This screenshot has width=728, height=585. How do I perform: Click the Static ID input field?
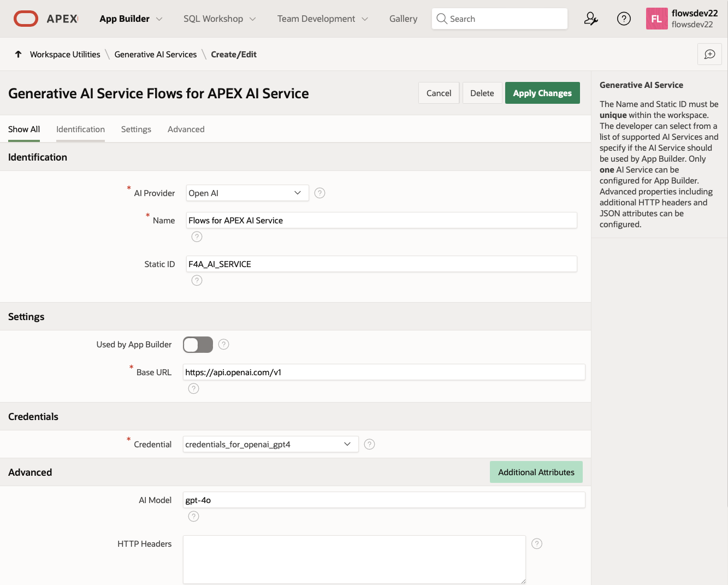pyautogui.click(x=382, y=264)
